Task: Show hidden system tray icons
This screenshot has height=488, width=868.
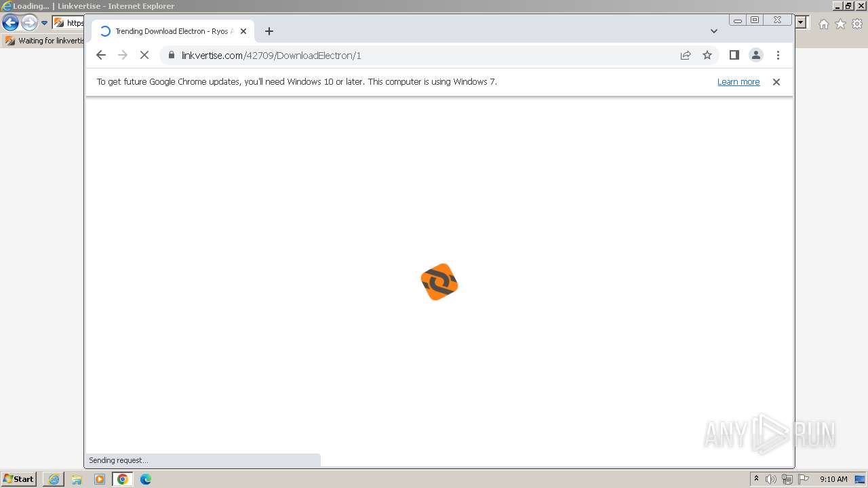Action: [x=756, y=479]
